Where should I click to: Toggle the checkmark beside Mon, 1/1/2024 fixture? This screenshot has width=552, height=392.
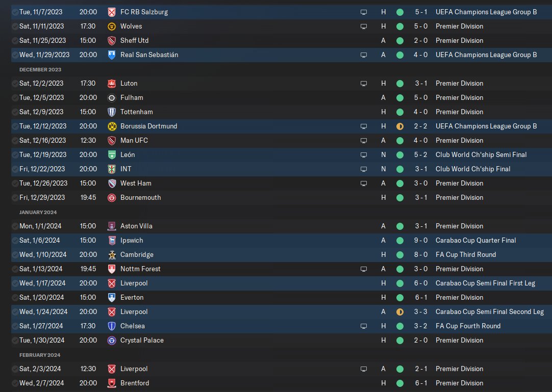15,226
